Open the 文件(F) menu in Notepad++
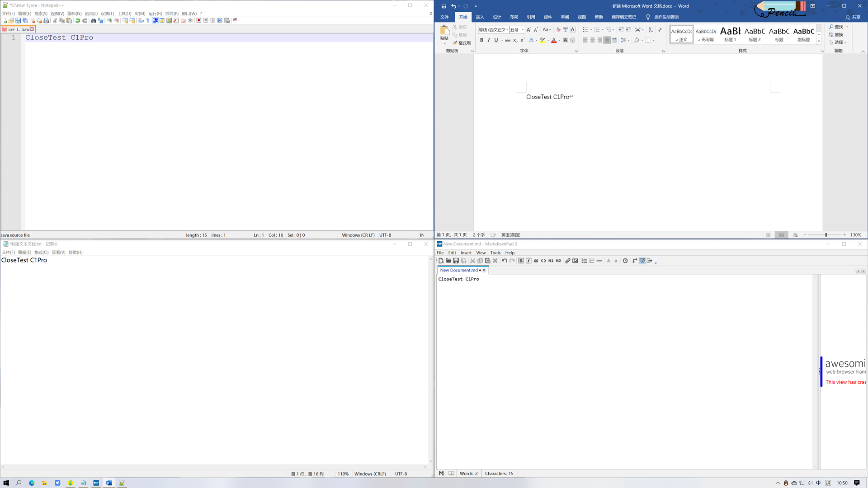Viewport: 868px width, 488px height. tap(8, 14)
